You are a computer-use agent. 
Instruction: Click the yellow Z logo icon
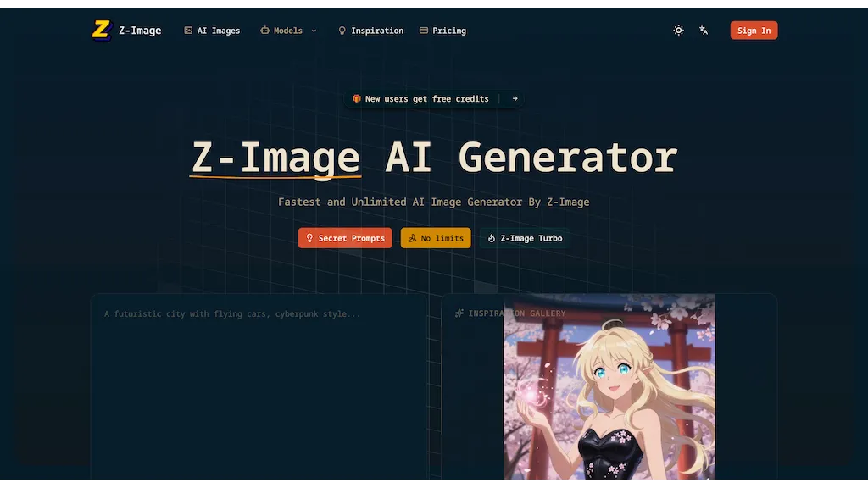[102, 30]
